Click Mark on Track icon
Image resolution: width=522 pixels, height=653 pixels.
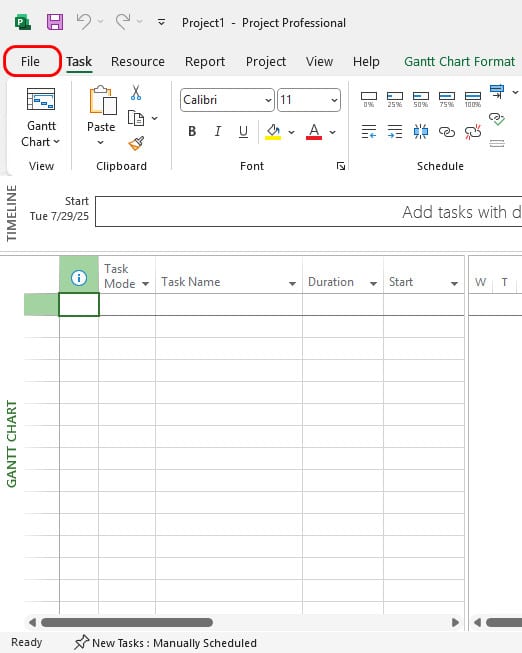[x=497, y=92]
